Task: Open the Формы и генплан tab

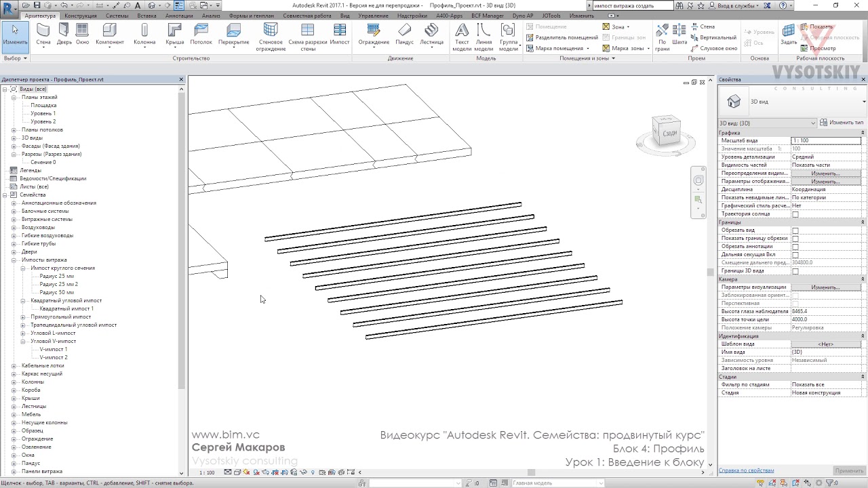Action: click(x=252, y=16)
